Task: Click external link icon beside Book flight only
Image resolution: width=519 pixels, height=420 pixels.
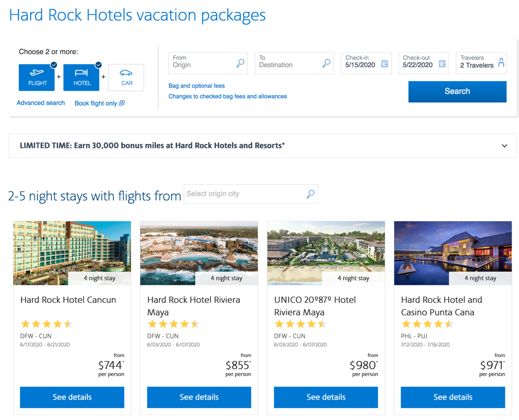Action: (122, 103)
